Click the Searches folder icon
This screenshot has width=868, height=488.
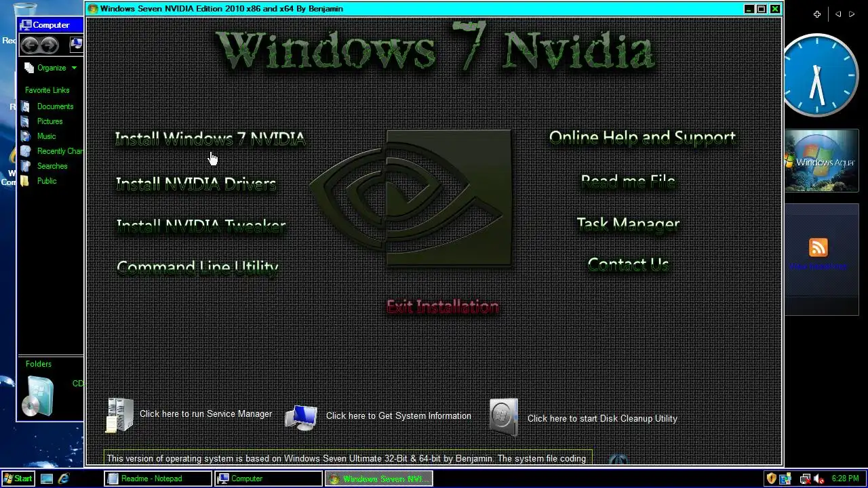pyautogui.click(x=25, y=166)
